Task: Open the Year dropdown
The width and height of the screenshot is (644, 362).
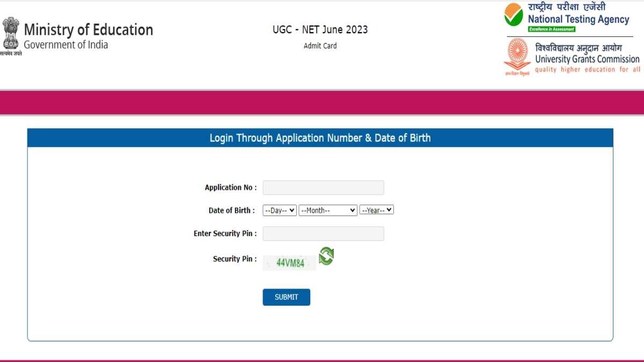Action: point(377,210)
